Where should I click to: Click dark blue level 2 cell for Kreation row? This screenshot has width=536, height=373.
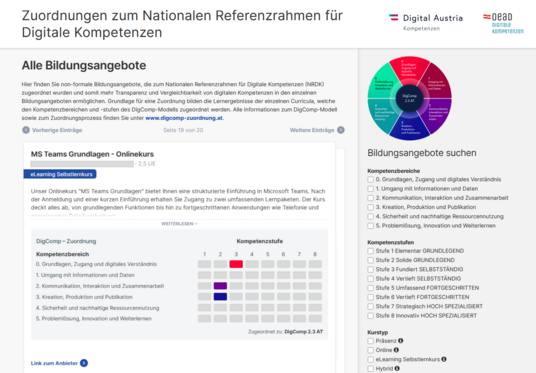coord(220,296)
